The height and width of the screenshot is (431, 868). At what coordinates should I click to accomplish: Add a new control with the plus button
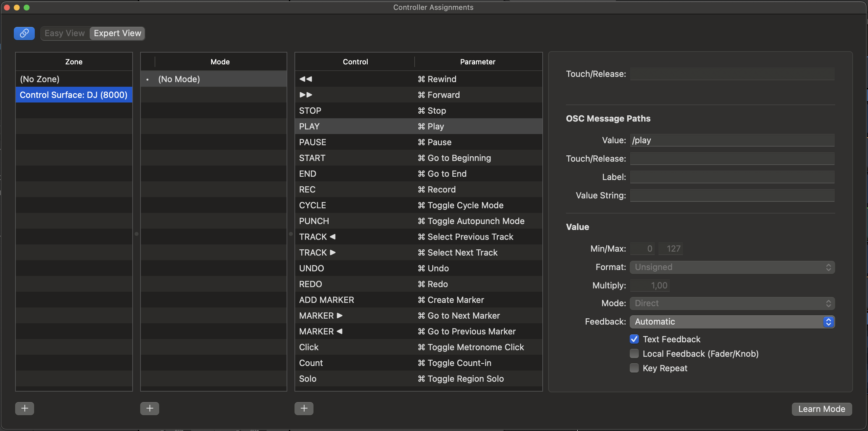click(x=304, y=408)
